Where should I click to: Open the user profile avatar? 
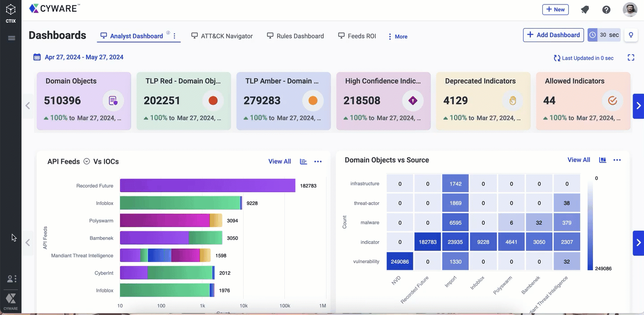pyautogui.click(x=630, y=10)
